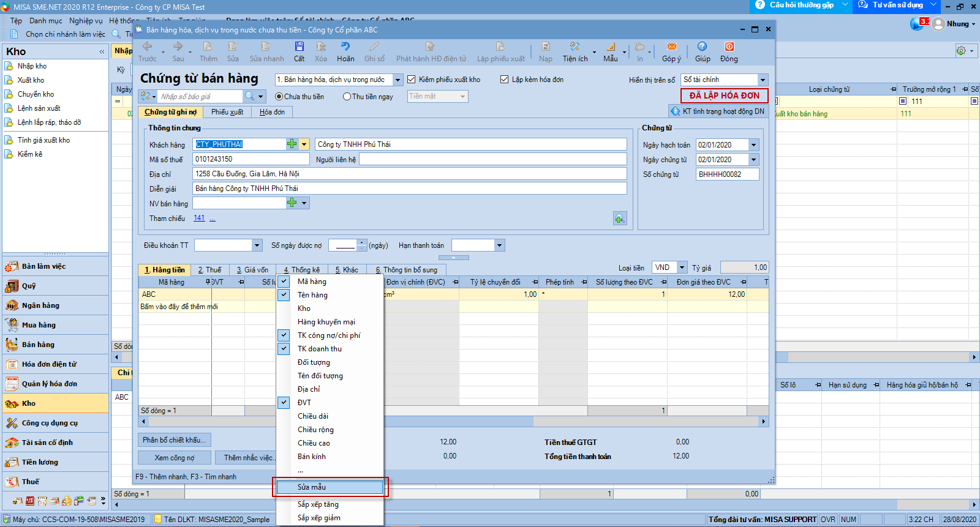Image resolution: width=980 pixels, height=527 pixels.
Task: Open the Điều khoản TT dropdown
Action: point(257,245)
